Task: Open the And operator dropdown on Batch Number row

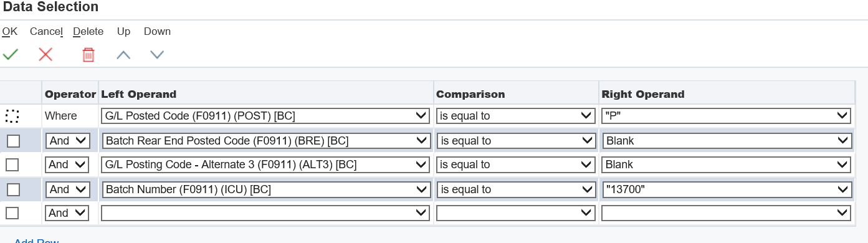Action: pos(67,189)
